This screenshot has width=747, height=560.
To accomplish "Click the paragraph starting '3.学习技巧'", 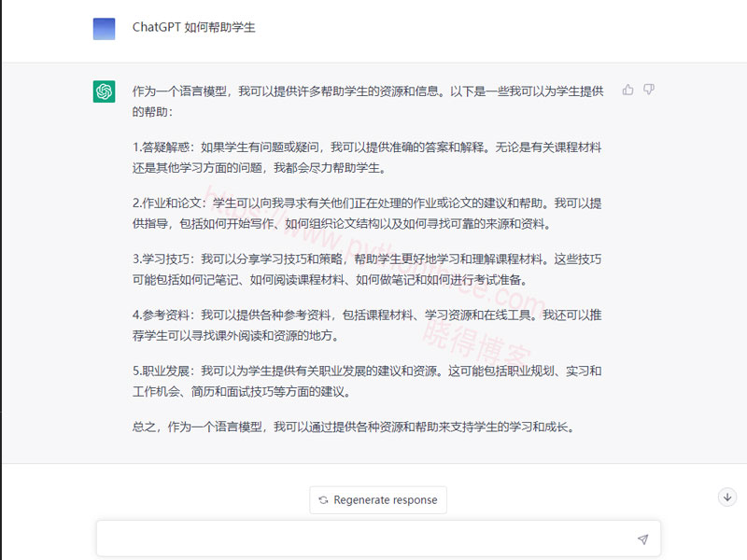I will (367, 270).
